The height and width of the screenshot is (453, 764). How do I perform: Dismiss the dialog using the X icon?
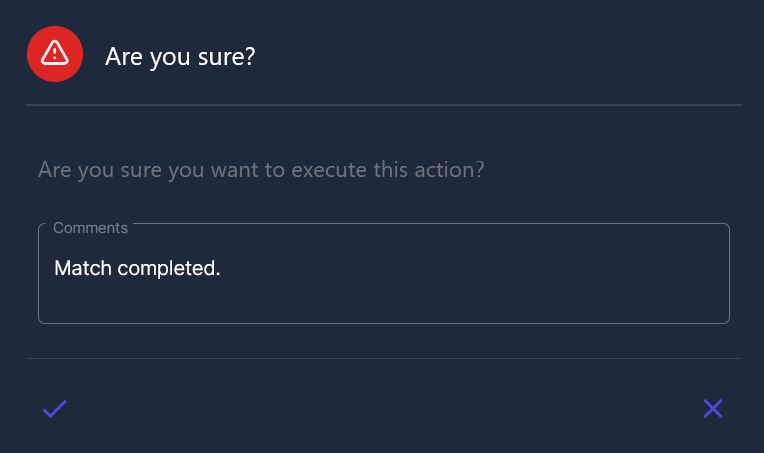[x=713, y=408]
